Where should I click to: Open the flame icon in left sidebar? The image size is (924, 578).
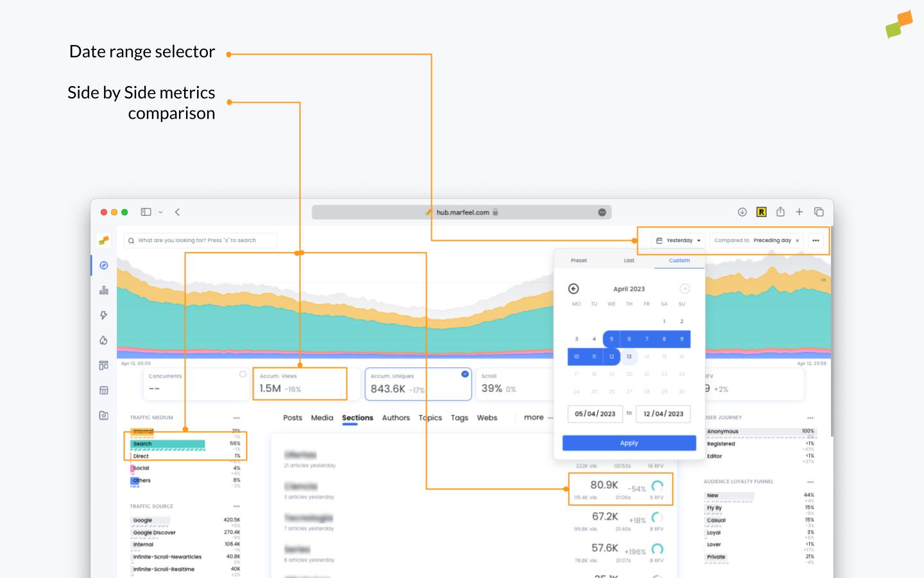coord(104,340)
